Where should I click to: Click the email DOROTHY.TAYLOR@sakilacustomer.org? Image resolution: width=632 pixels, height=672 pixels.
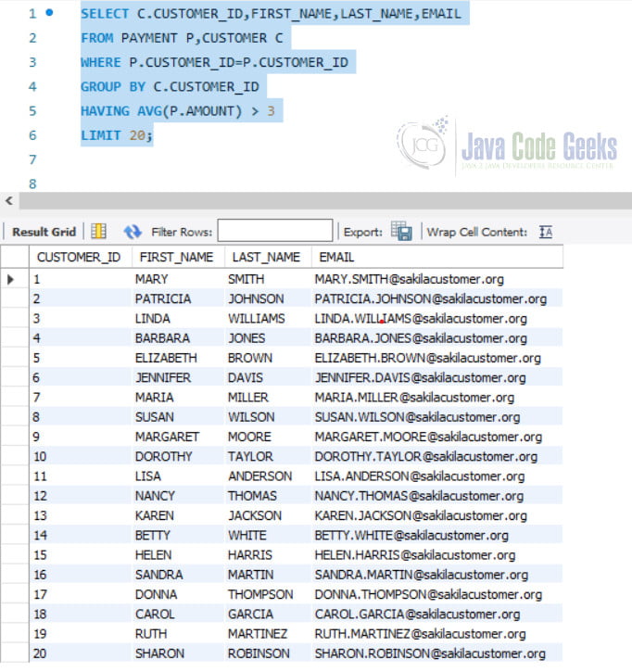(426, 457)
